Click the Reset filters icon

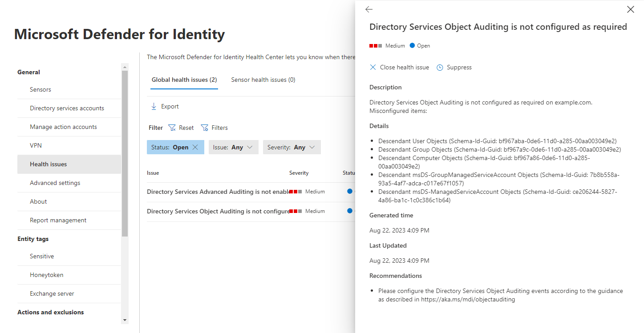click(172, 128)
